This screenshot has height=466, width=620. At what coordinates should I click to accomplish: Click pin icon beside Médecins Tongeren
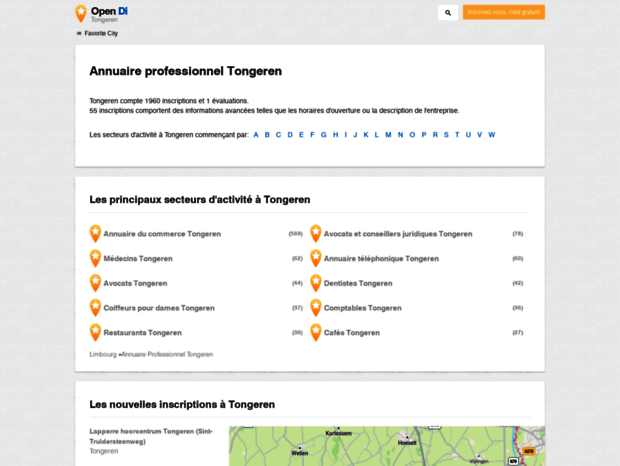click(95, 258)
